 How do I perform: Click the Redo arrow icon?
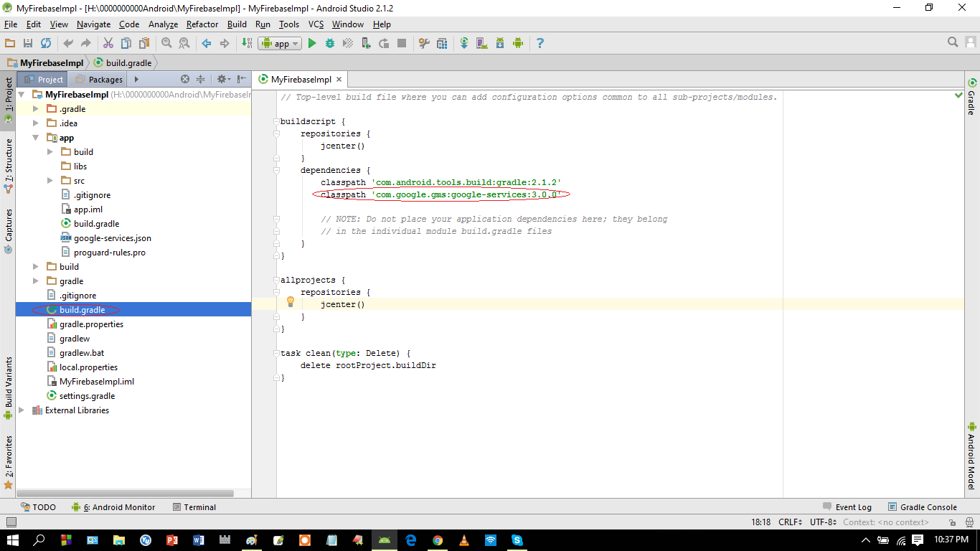click(x=86, y=44)
